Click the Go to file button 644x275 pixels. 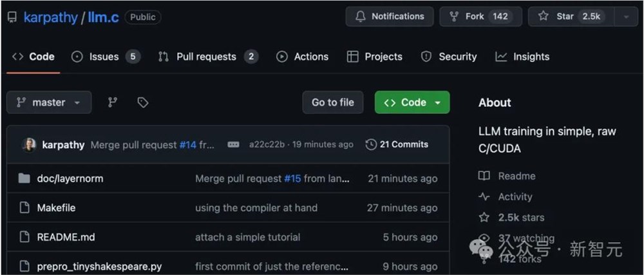pyautogui.click(x=333, y=102)
